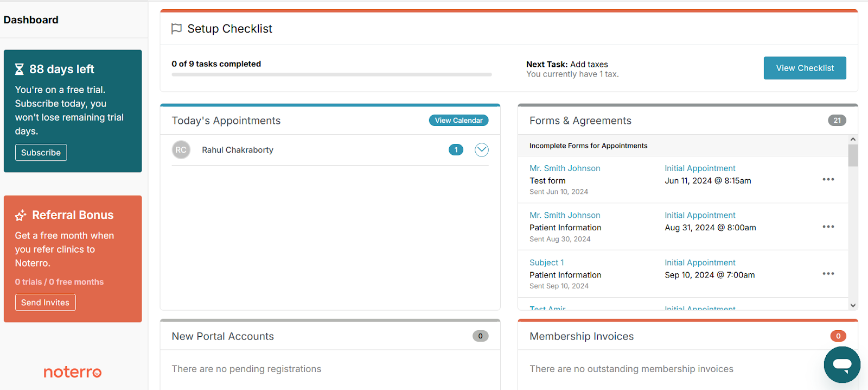Open the Initial Appointment link for Subject 1

point(700,262)
